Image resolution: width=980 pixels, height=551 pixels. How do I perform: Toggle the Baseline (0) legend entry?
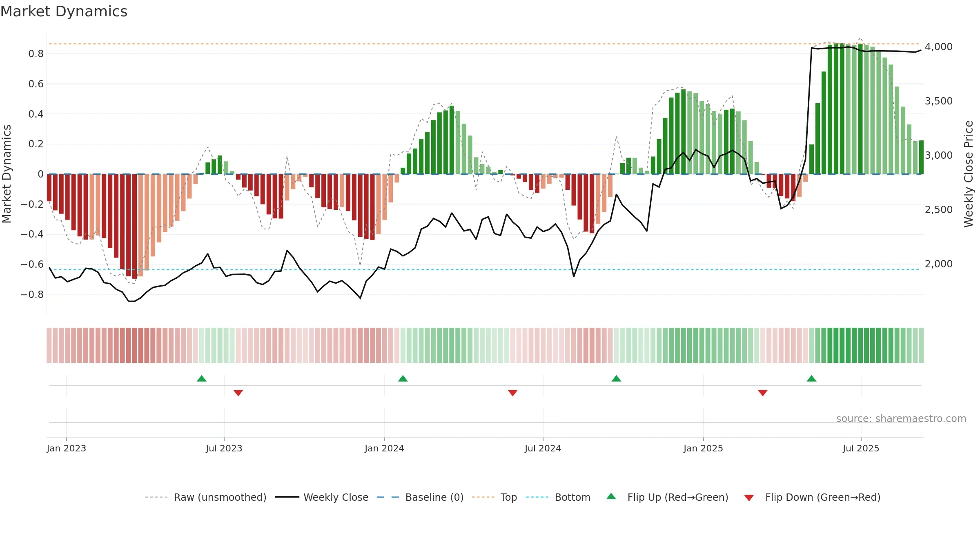420,497
